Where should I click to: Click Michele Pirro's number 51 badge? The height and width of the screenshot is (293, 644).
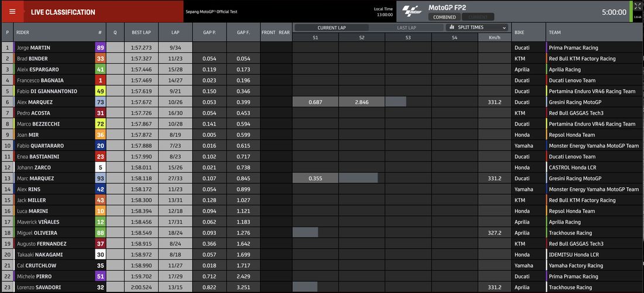pyautogui.click(x=100, y=277)
